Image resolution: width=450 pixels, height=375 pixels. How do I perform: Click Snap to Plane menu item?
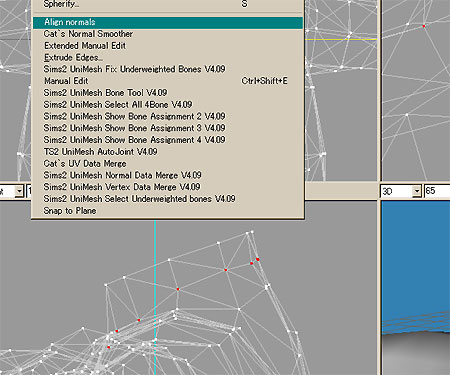[x=168, y=211]
